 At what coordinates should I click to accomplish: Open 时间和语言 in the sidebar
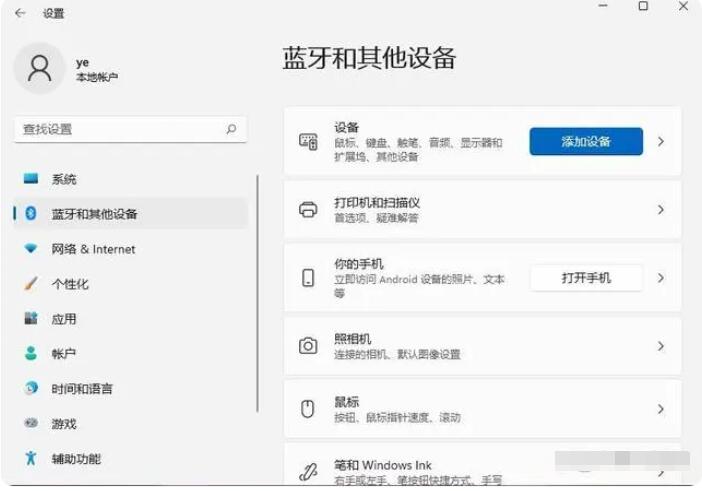click(82, 389)
